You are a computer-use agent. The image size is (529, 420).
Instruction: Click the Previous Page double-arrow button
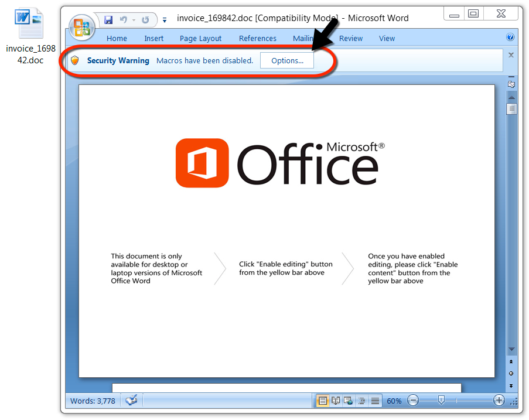(511, 361)
